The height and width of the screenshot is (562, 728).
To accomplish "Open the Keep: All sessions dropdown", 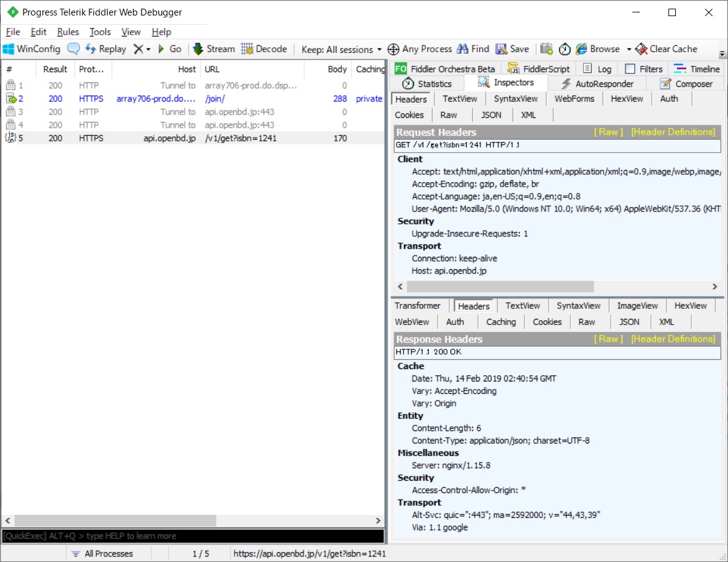I will tap(342, 49).
